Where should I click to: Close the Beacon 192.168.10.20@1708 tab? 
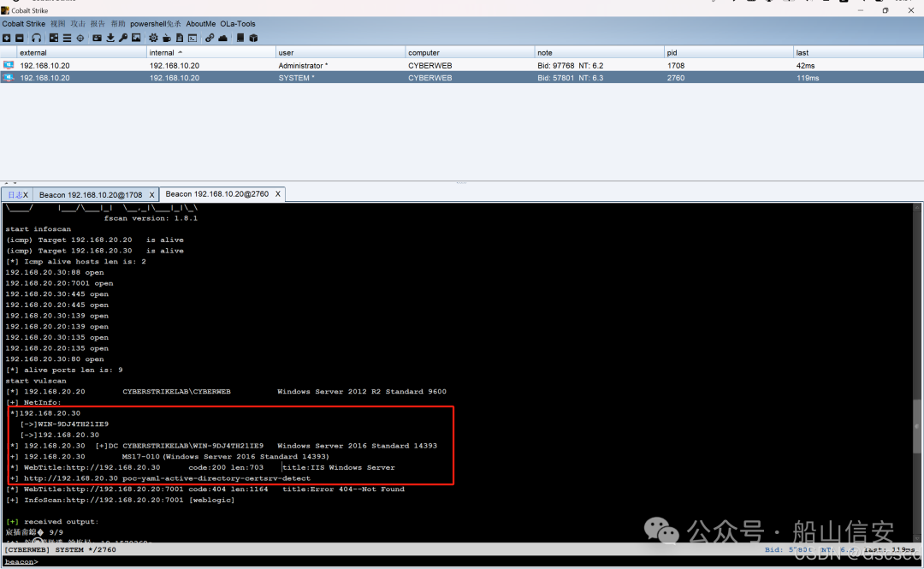[x=151, y=194]
